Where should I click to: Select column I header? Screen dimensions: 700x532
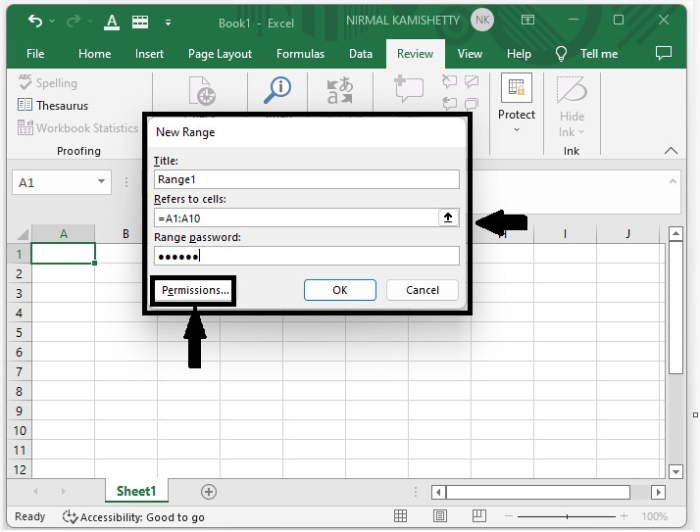tap(565, 233)
